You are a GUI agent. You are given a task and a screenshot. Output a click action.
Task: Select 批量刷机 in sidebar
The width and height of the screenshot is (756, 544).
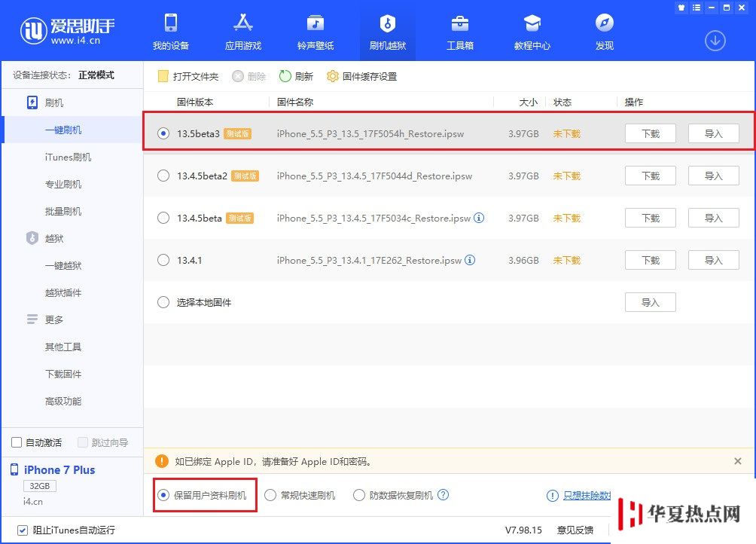pos(63,211)
